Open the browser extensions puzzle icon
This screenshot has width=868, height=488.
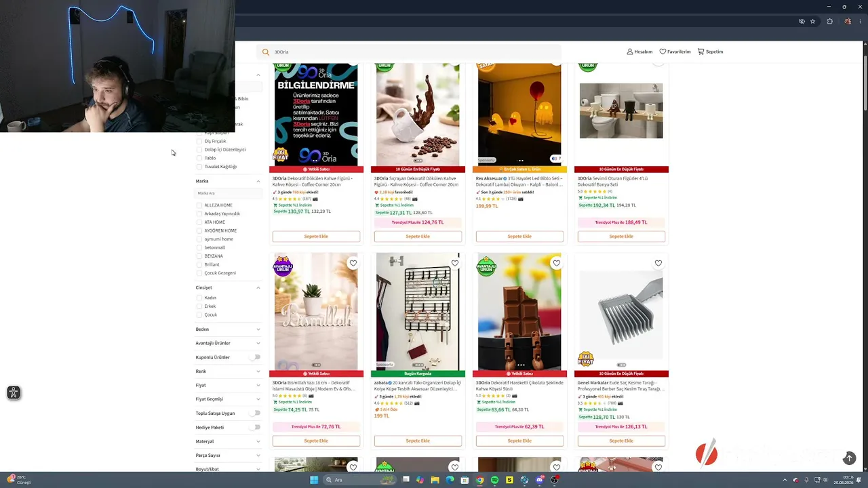[830, 21]
